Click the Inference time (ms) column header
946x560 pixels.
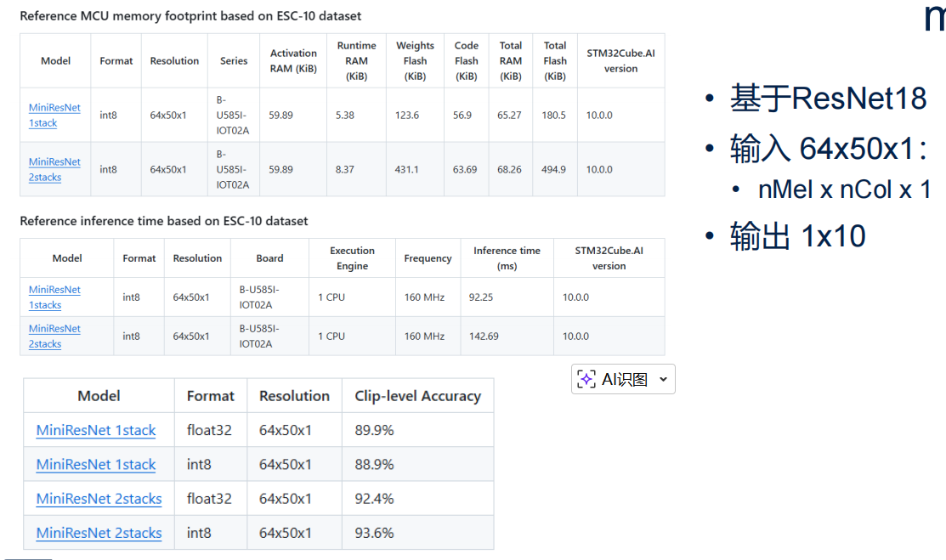[507, 257]
